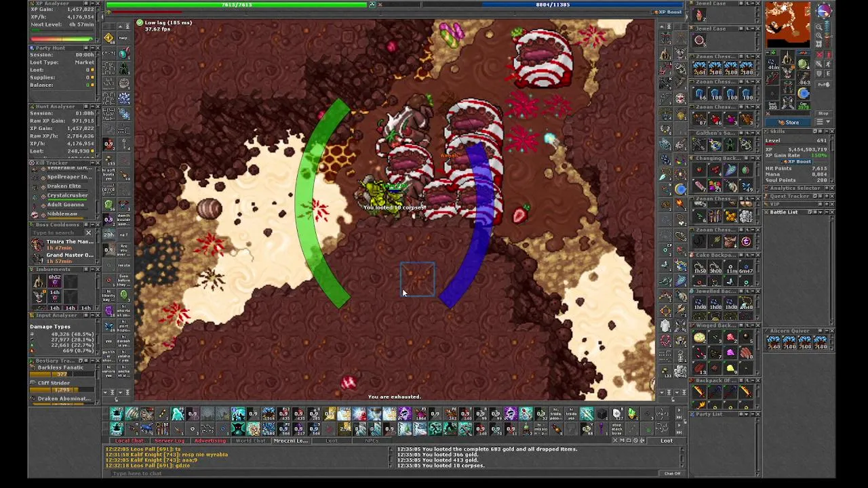Click the ring item in the second Jewel Case
The image size is (868, 488).
(x=700, y=40)
